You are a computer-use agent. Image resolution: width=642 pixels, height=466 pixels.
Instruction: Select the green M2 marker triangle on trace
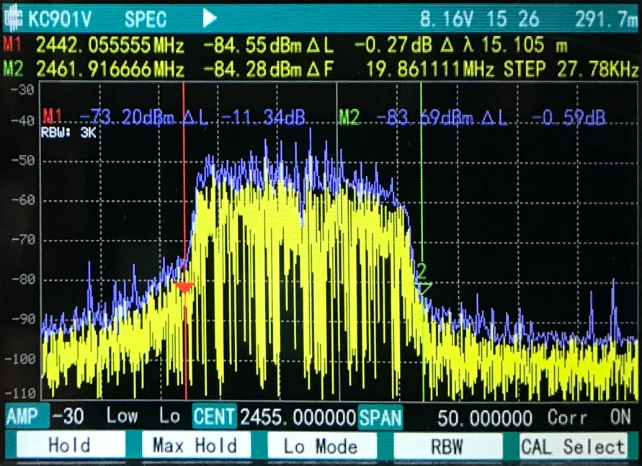[423, 286]
